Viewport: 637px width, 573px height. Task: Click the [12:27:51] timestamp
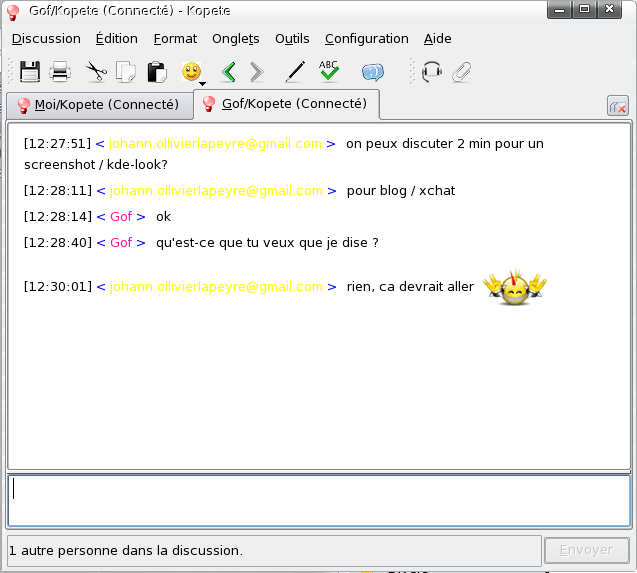pos(57,144)
